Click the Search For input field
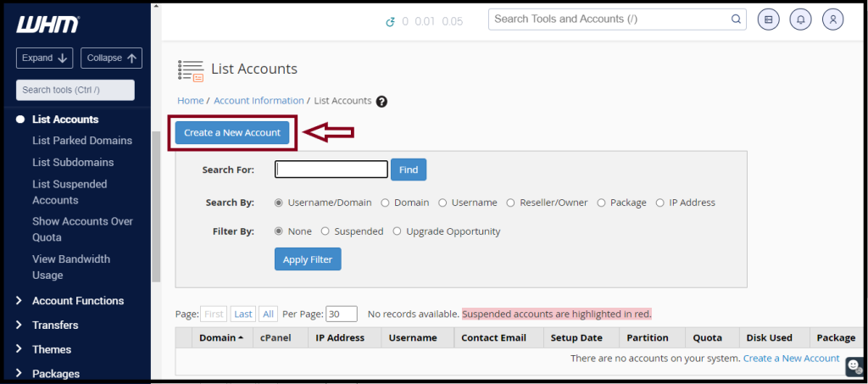Image resolution: width=868 pixels, height=384 pixels. click(331, 170)
